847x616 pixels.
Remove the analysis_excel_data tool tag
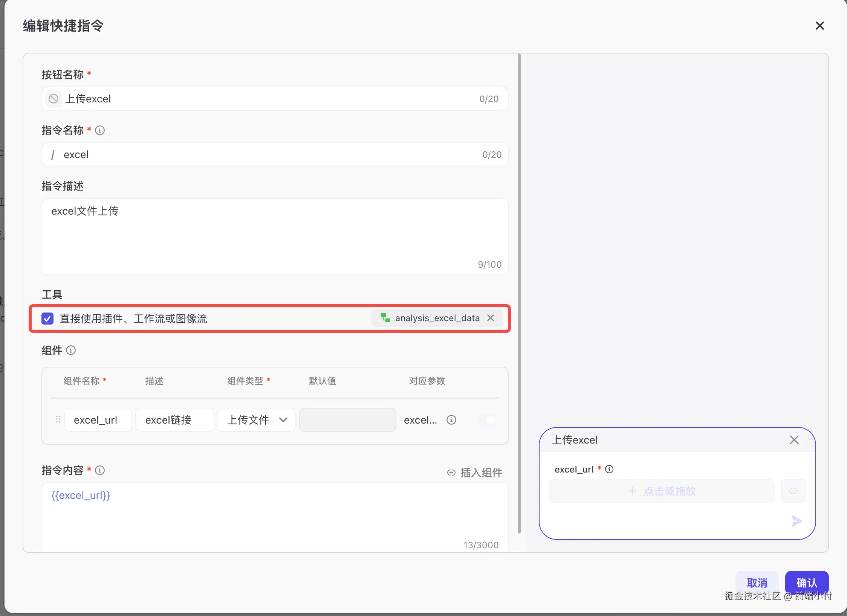[491, 318]
